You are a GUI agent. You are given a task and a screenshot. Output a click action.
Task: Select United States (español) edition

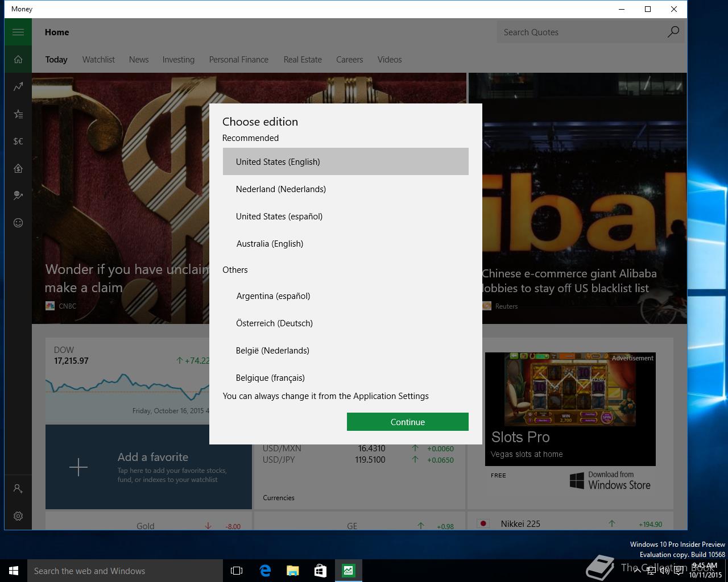point(346,216)
